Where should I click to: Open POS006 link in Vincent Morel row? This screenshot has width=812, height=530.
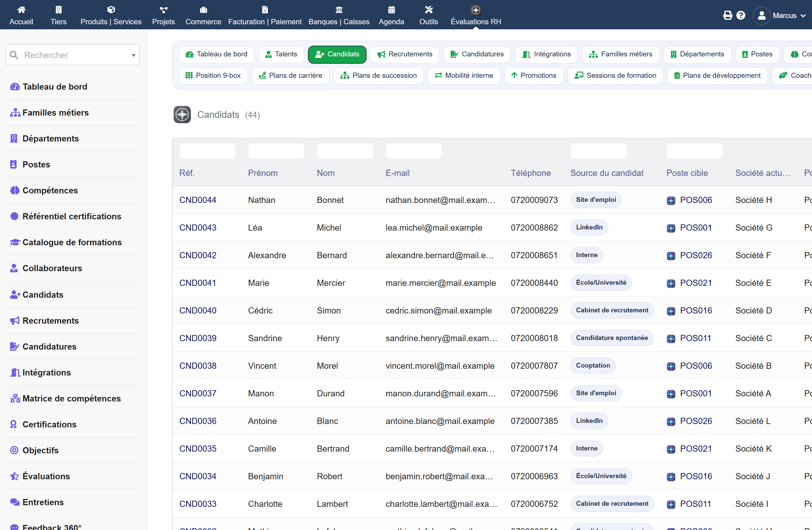click(x=696, y=366)
